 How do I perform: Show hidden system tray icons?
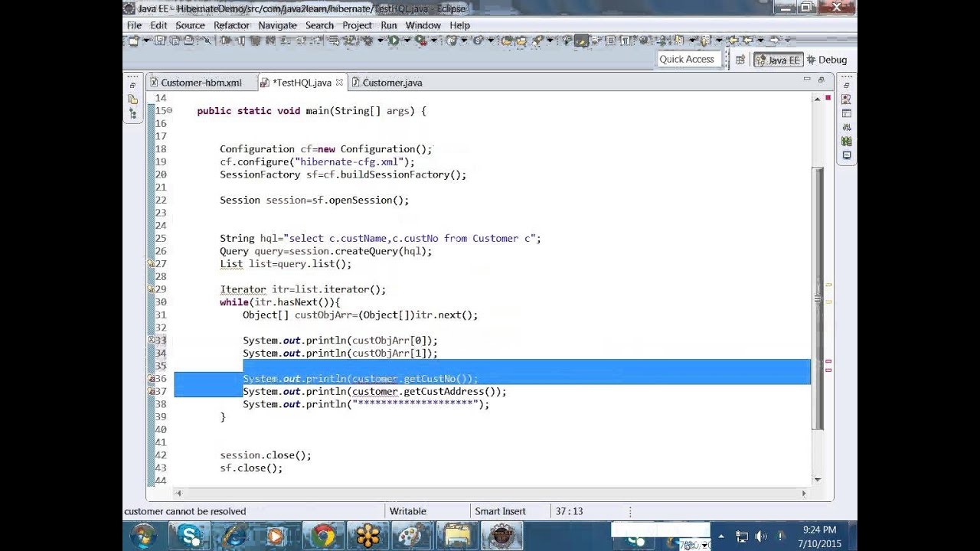pos(720,536)
